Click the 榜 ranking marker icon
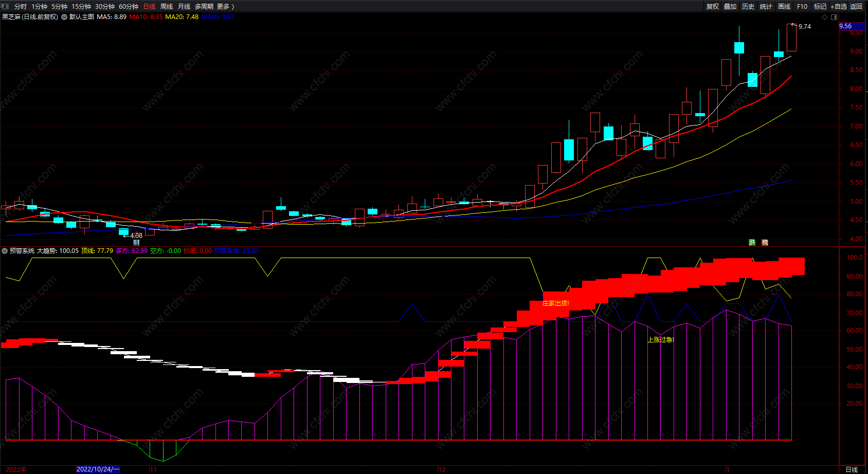The height and width of the screenshot is (474, 868). [765, 243]
